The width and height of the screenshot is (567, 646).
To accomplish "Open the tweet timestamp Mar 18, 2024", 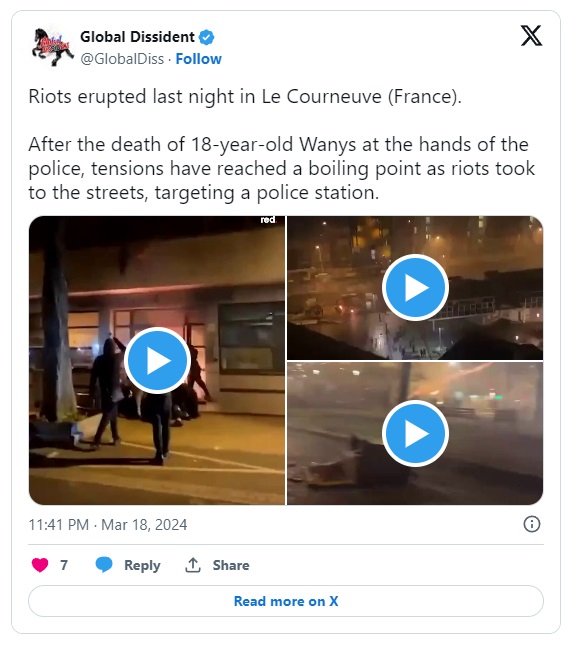I will point(108,525).
